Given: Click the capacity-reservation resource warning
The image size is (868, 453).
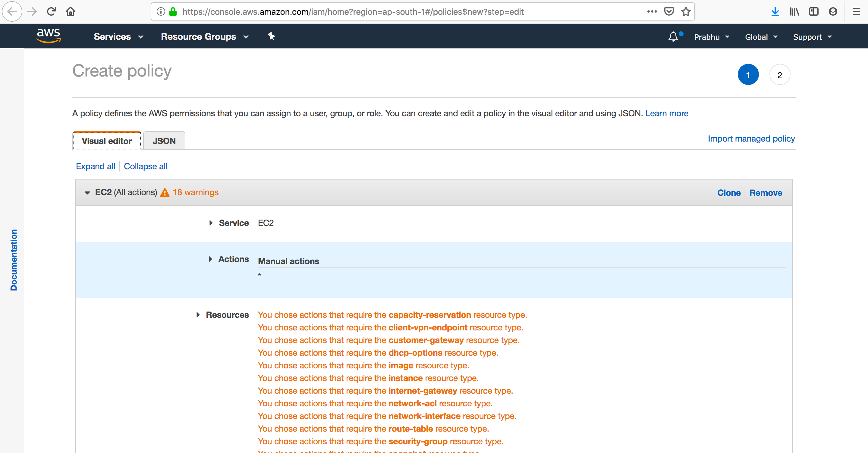Looking at the screenshot, I should coord(392,315).
